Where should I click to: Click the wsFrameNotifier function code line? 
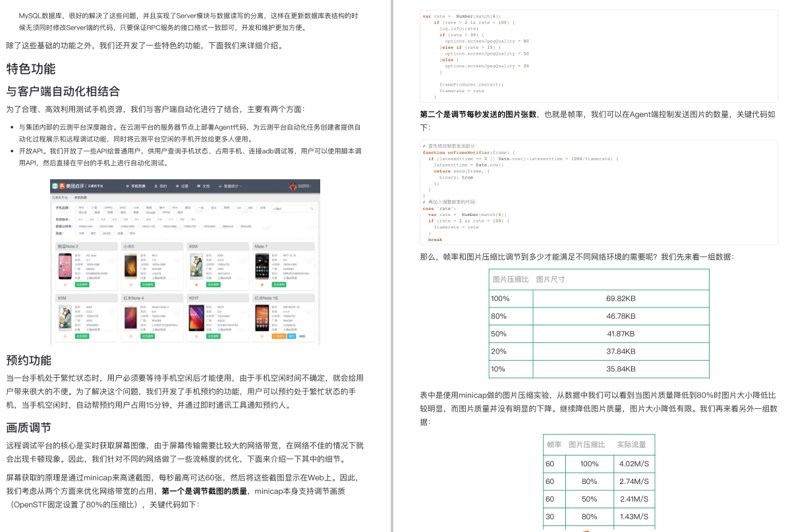tap(469, 153)
